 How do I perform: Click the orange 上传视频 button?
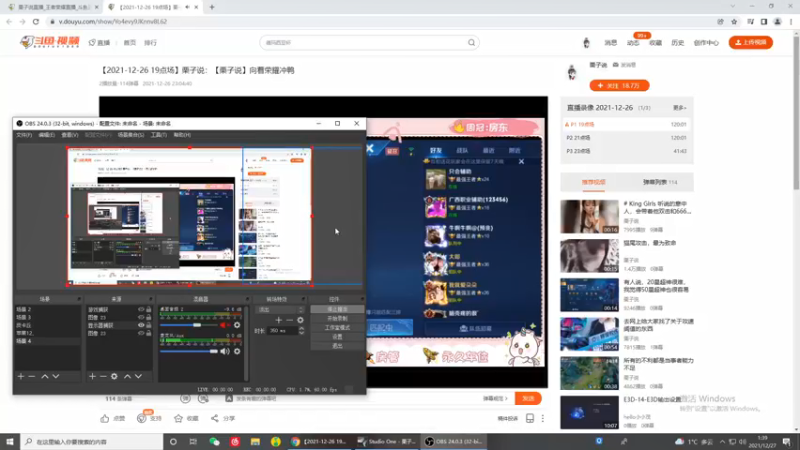pyautogui.click(x=751, y=42)
